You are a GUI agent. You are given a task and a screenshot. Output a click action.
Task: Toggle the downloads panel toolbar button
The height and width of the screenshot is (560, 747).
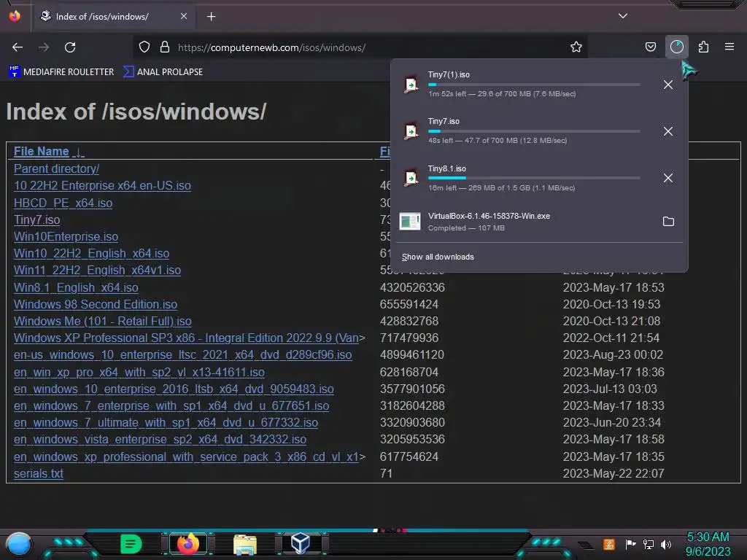pos(676,47)
